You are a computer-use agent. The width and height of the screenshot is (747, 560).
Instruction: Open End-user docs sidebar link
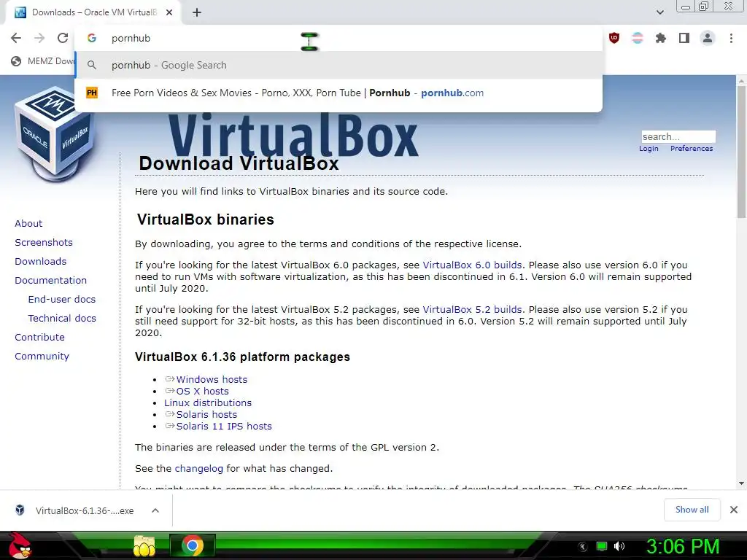point(62,300)
